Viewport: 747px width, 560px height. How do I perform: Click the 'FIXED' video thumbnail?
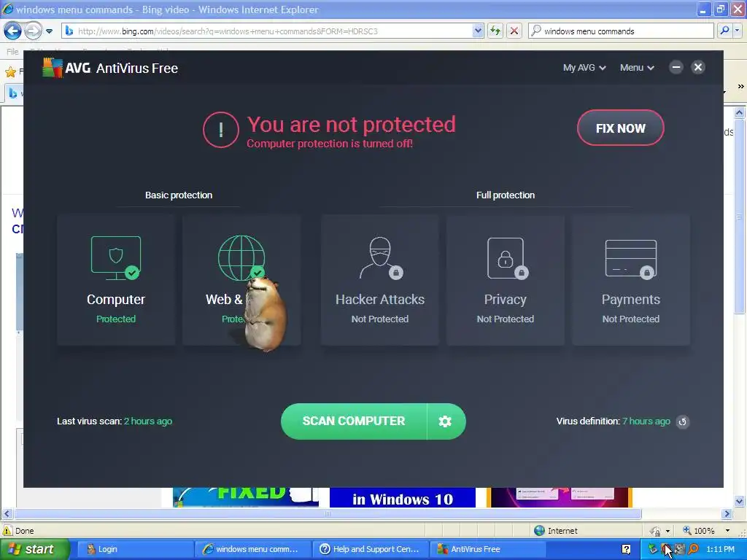click(x=246, y=497)
